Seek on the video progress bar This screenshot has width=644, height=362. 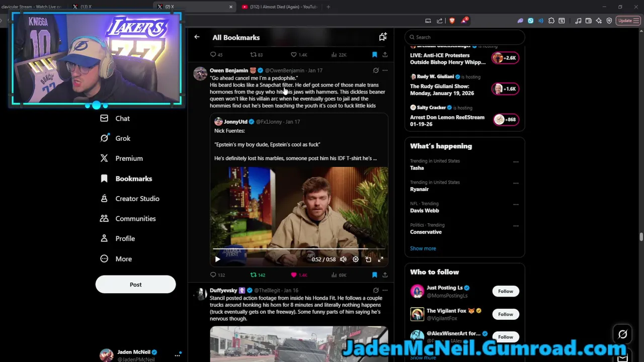tap(299, 249)
